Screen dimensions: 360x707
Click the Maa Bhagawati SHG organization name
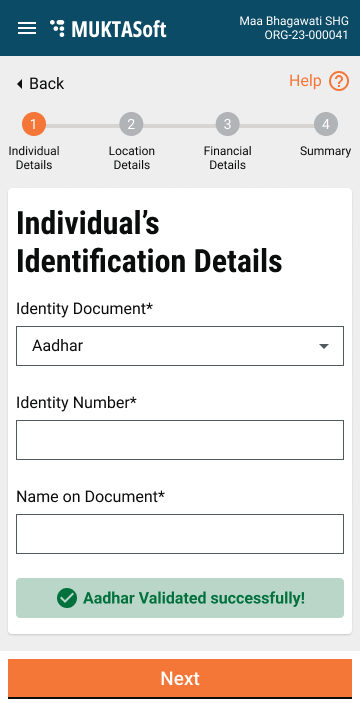(294, 21)
